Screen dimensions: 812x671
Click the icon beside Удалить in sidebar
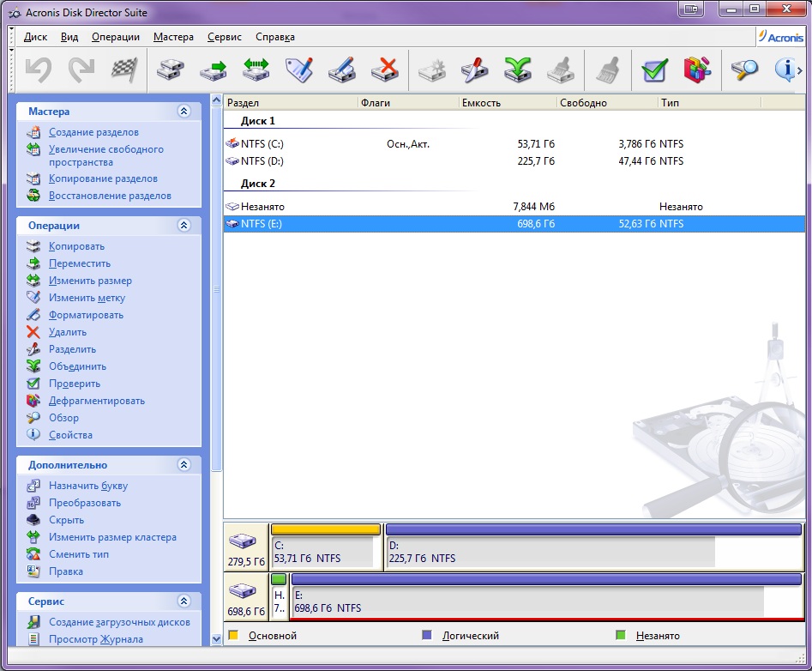33,332
